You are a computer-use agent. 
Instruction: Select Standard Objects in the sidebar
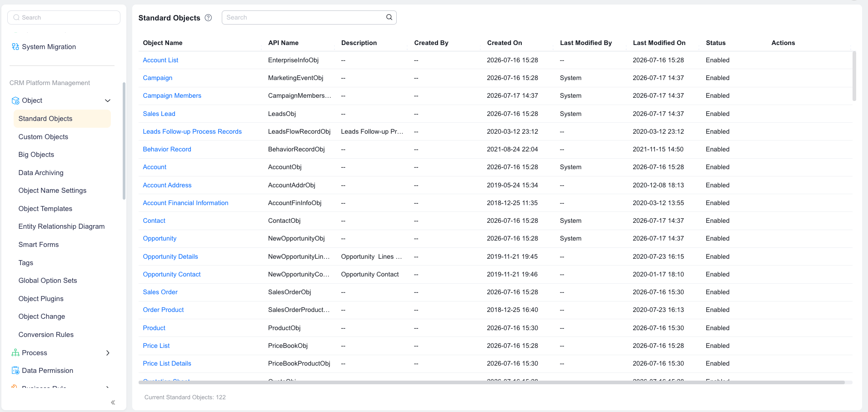[62, 119]
